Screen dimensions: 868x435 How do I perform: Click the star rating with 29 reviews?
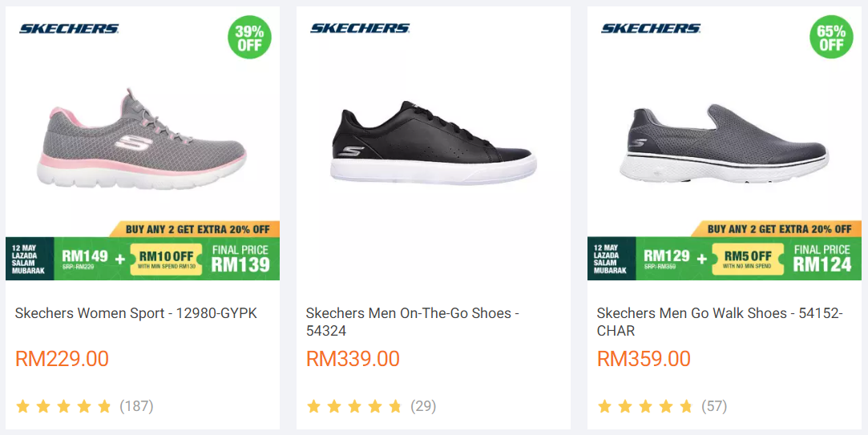coord(354,406)
